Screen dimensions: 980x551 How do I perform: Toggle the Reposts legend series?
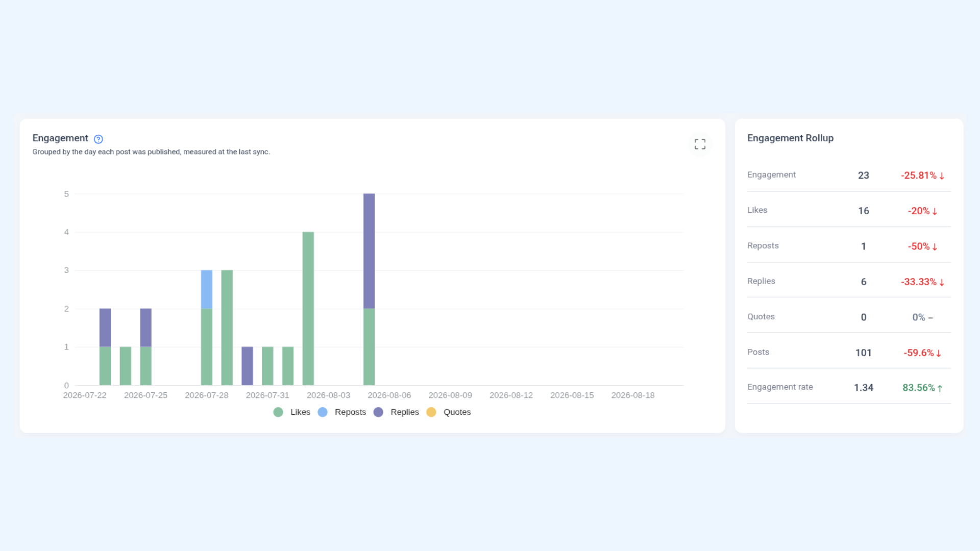pos(342,412)
